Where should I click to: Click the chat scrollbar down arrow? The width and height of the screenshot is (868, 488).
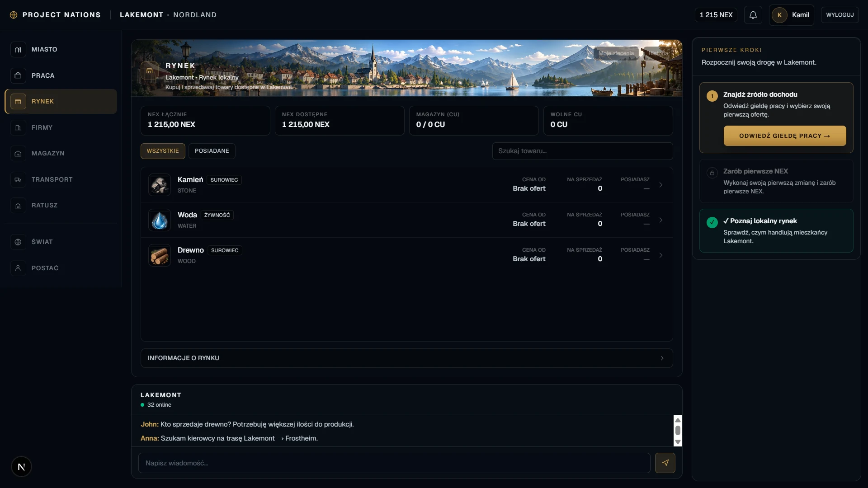pos(678,442)
